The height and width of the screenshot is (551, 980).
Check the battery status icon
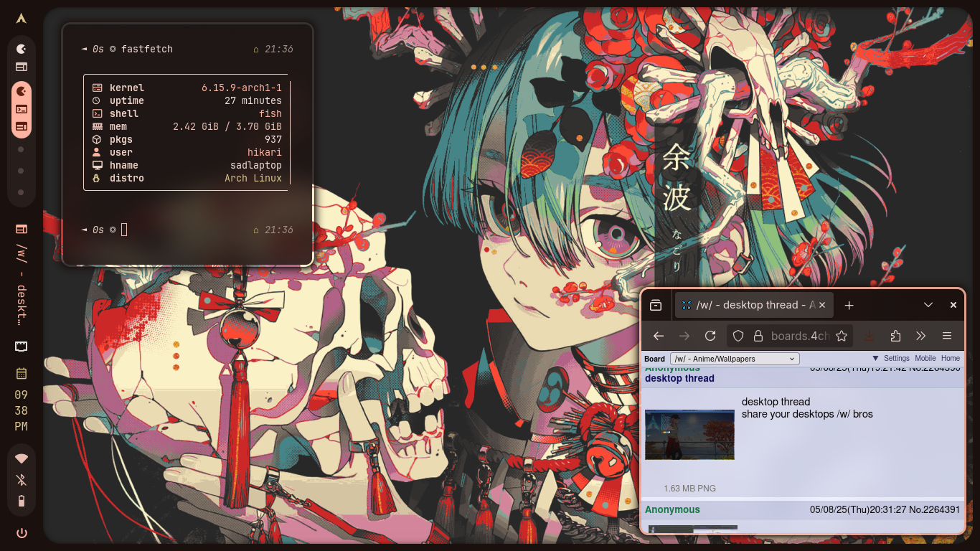click(22, 501)
